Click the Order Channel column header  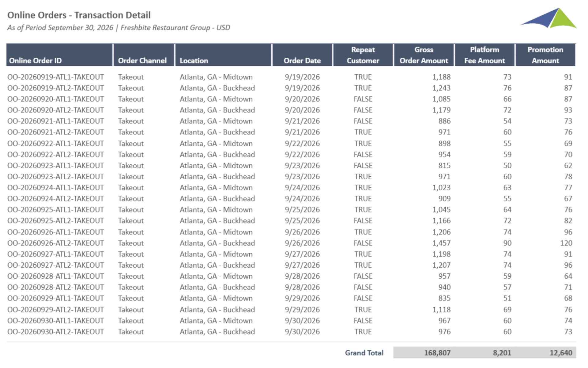click(x=142, y=60)
